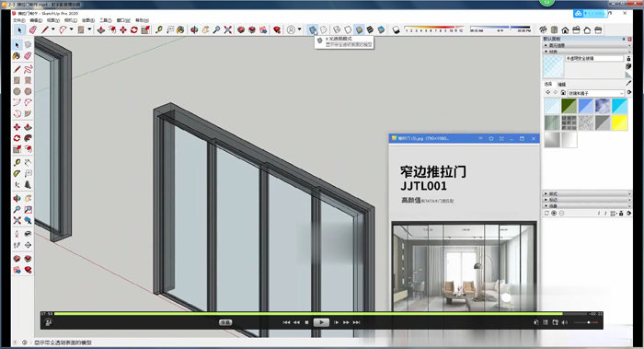The width and height of the screenshot is (644, 349).
Task: Open the Help menu
Action: pyautogui.click(x=142, y=20)
